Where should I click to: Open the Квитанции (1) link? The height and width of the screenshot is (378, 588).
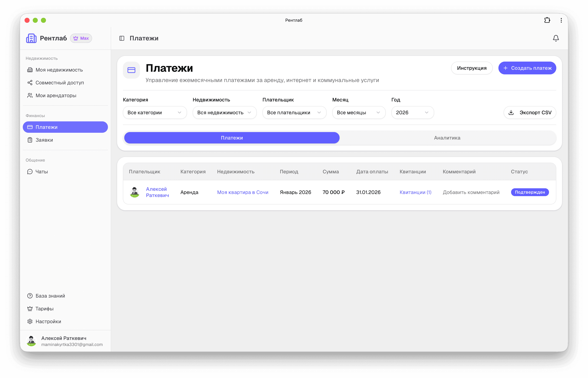[415, 192]
